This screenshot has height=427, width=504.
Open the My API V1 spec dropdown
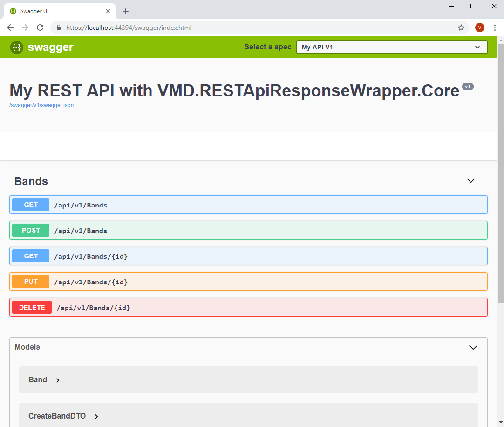point(391,47)
